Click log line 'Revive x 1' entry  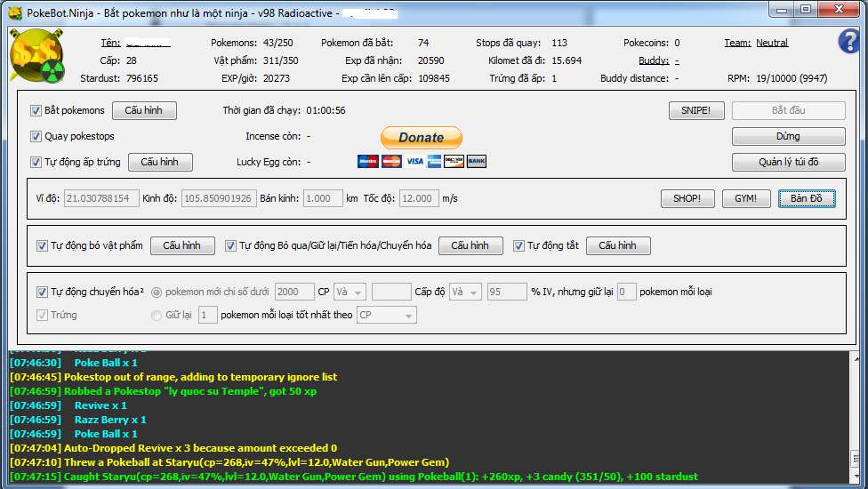pyautogui.click(x=68, y=405)
